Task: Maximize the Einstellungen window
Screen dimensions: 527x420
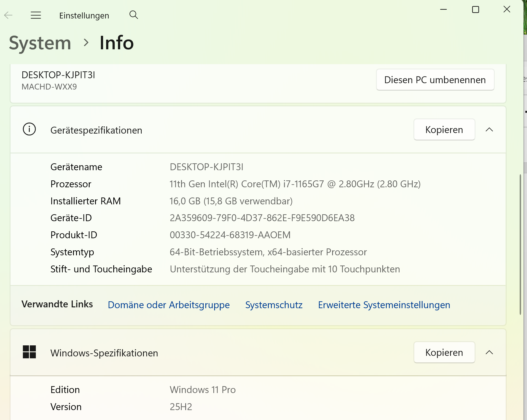Action: [x=475, y=9]
